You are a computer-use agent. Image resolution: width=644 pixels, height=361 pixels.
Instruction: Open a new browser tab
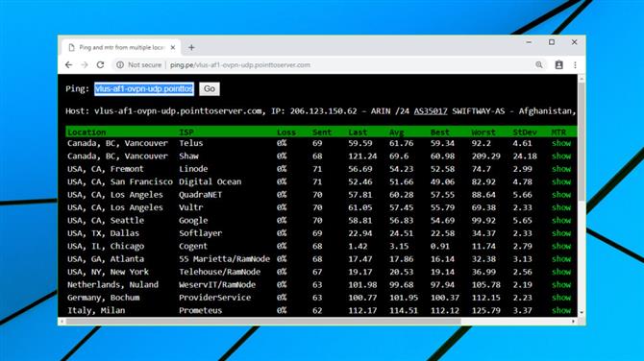pyautogui.click(x=191, y=48)
